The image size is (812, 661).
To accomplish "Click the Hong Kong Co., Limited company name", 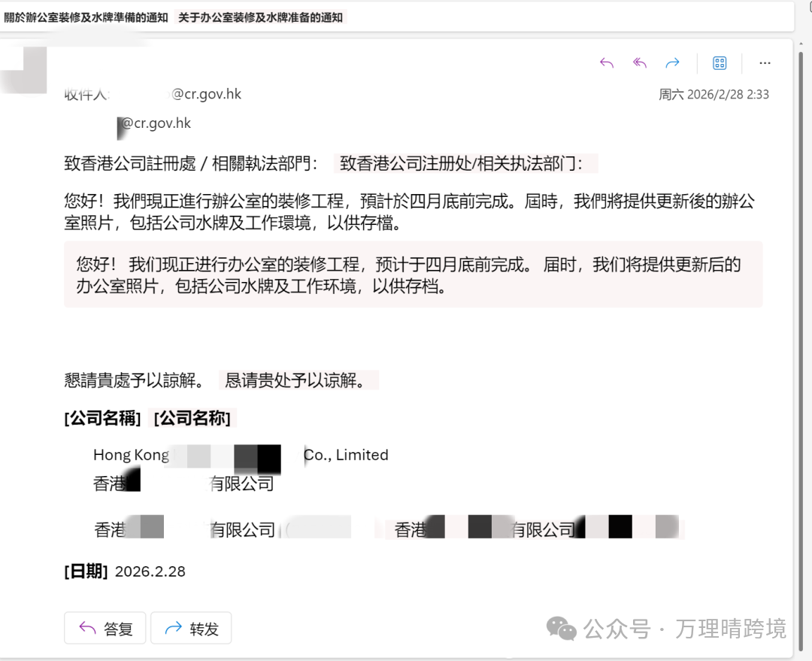I will click(x=241, y=455).
